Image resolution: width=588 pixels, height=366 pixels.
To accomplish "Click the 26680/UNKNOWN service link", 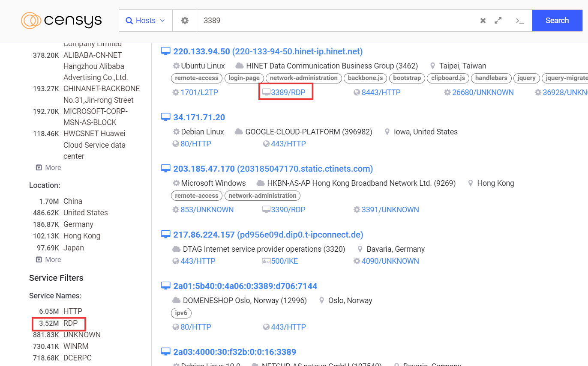I will pyautogui.click(x=483, y=92).
